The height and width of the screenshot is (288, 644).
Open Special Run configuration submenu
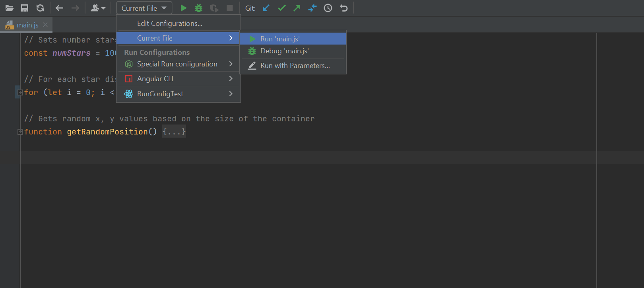click(x=178, y=64)
